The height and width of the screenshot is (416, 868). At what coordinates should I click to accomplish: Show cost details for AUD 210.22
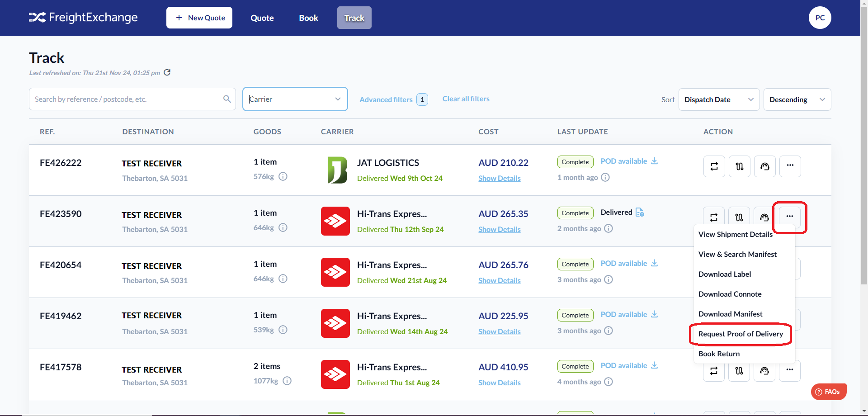500,178
